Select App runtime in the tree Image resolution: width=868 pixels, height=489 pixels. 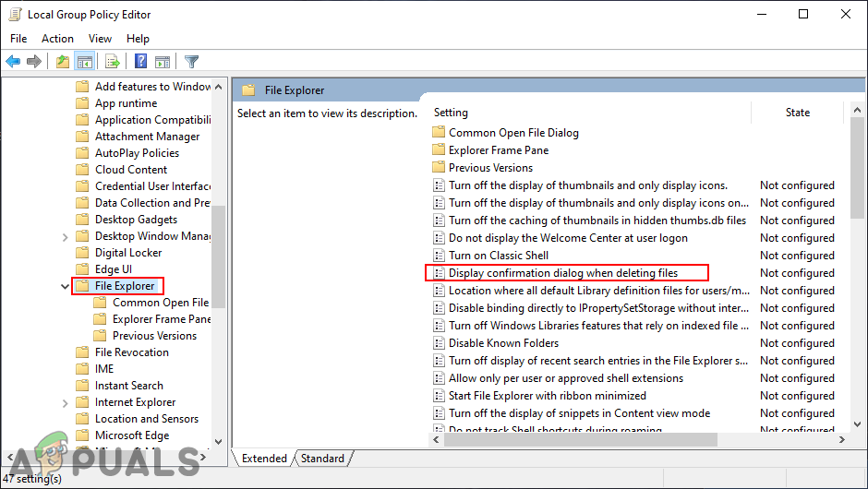(127, 103)
